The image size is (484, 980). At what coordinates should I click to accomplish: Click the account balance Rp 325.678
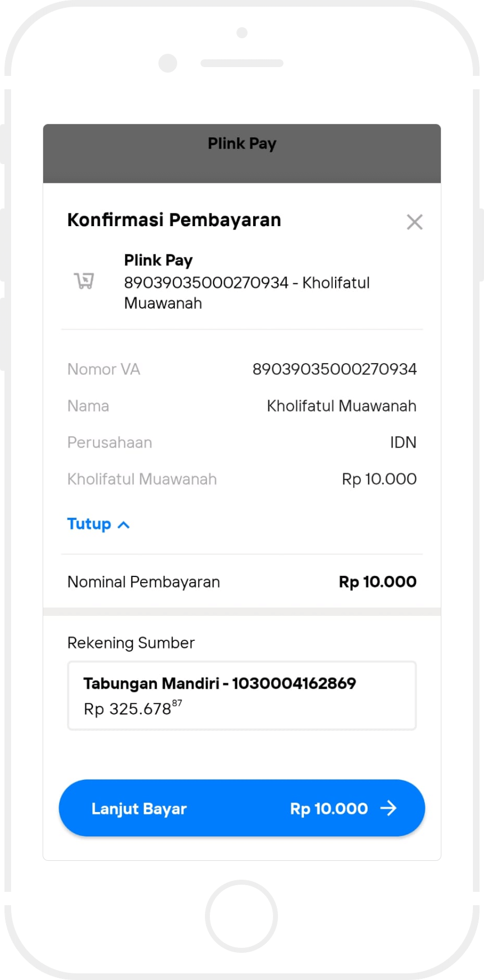(x=132, y=708)
